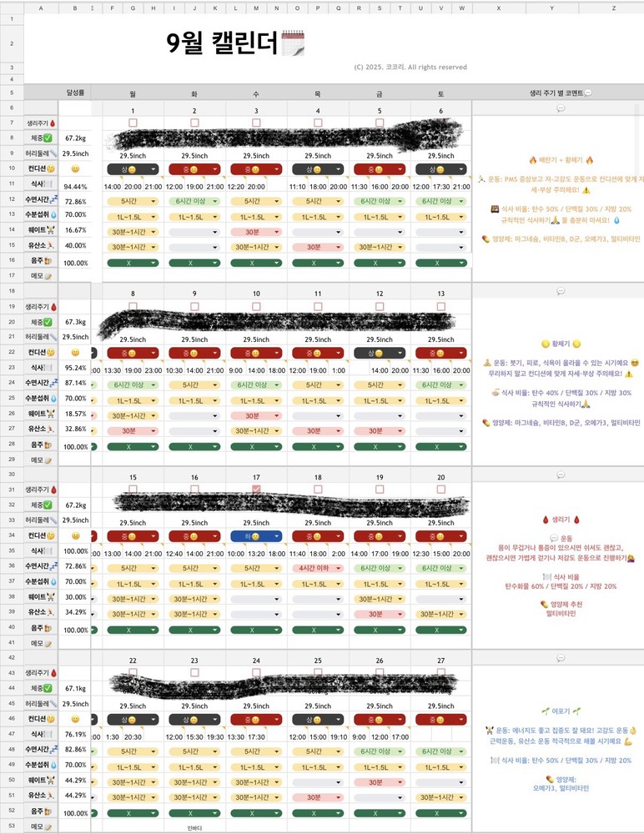Select the 월 Monday column header
Image resolution: width=644 pixels, height=834 pixels.
click(133, 93)
